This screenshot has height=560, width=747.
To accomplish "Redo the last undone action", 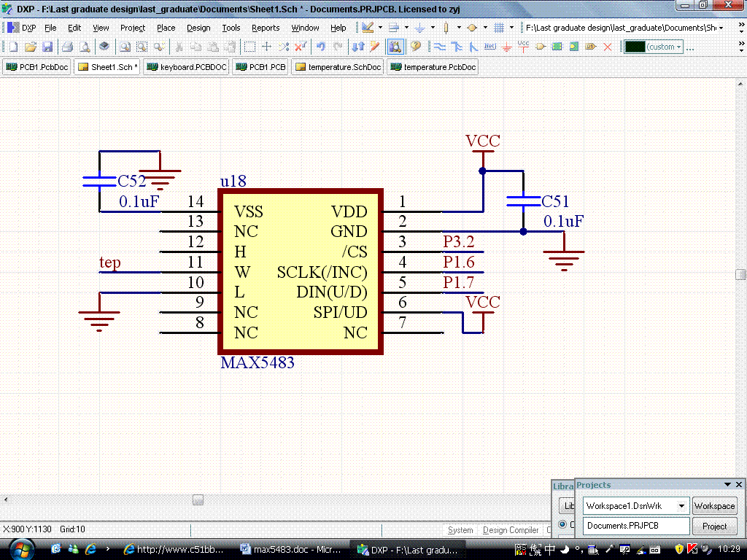I will click(x=338, y=47).
